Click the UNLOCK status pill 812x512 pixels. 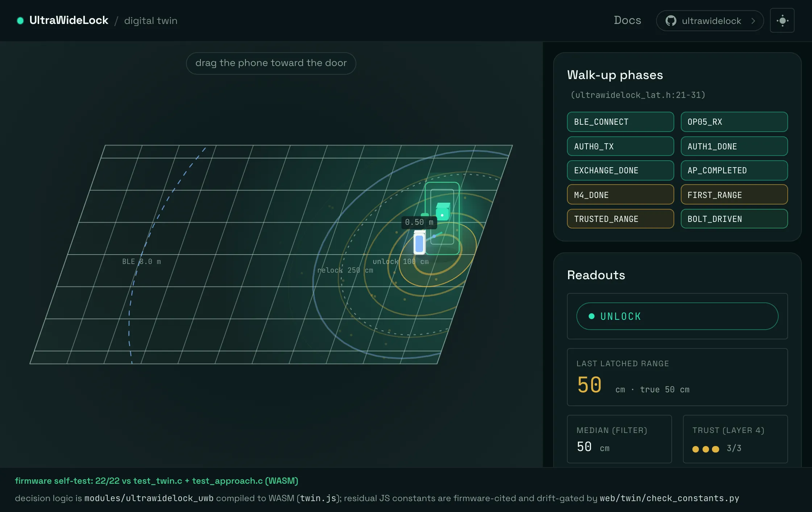point(677,316)
